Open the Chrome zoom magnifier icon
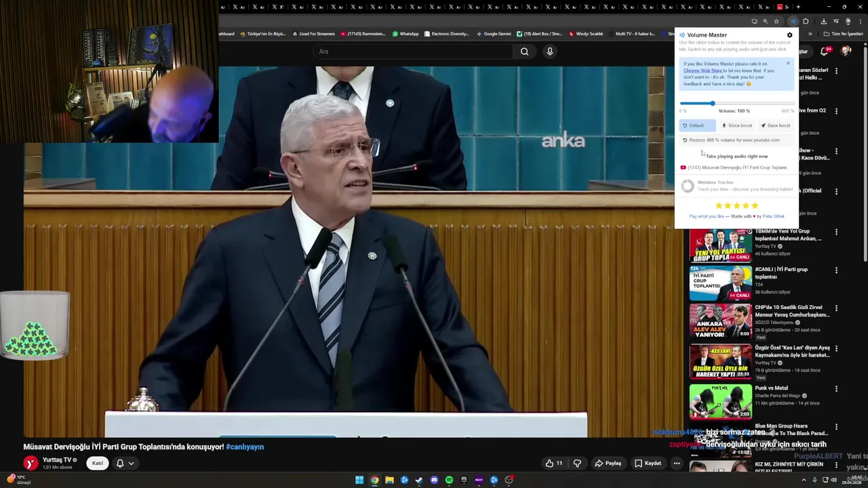The height and width of the screenshot is (488, 868). [766, 21]
